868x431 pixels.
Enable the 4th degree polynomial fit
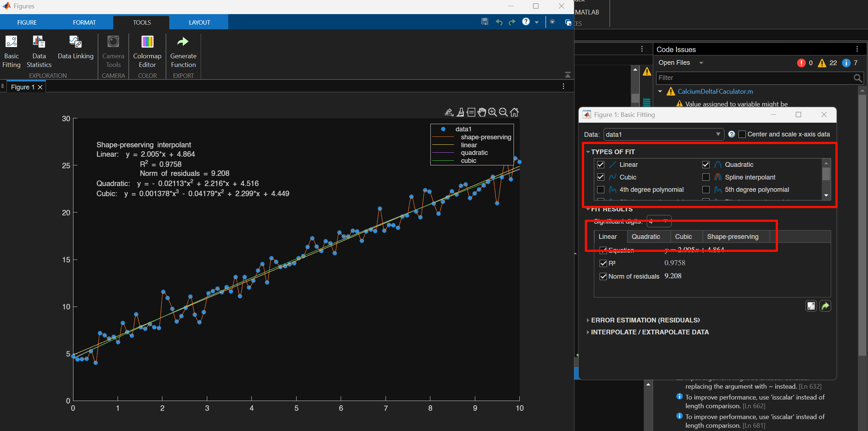click(601, 190)
